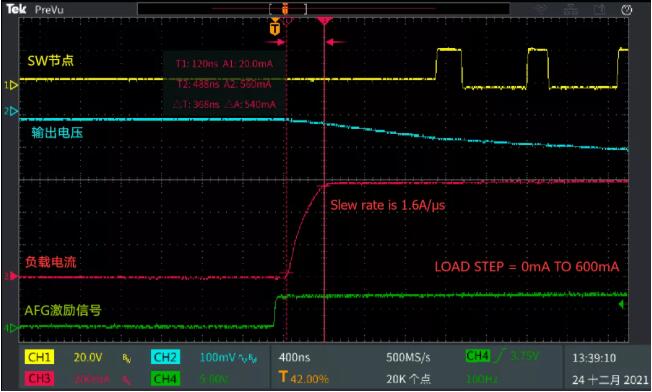Click the dim export/share icon in header

[599, 9]
